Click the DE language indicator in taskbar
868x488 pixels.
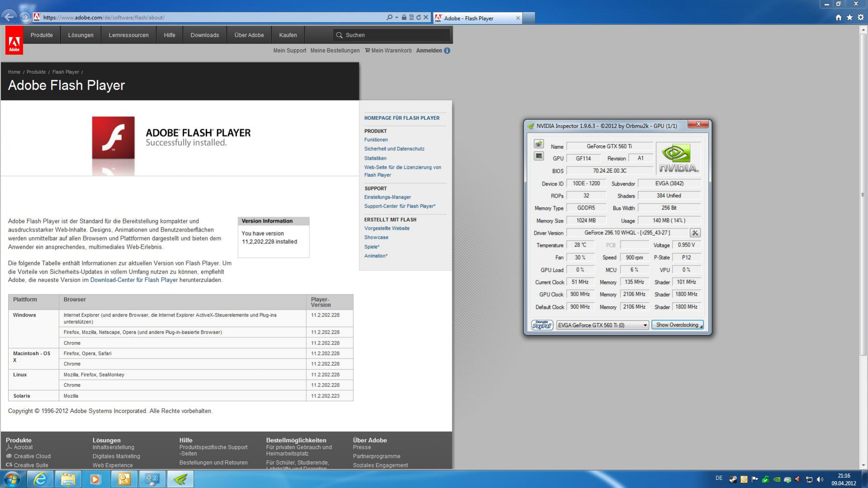point(719,478)
